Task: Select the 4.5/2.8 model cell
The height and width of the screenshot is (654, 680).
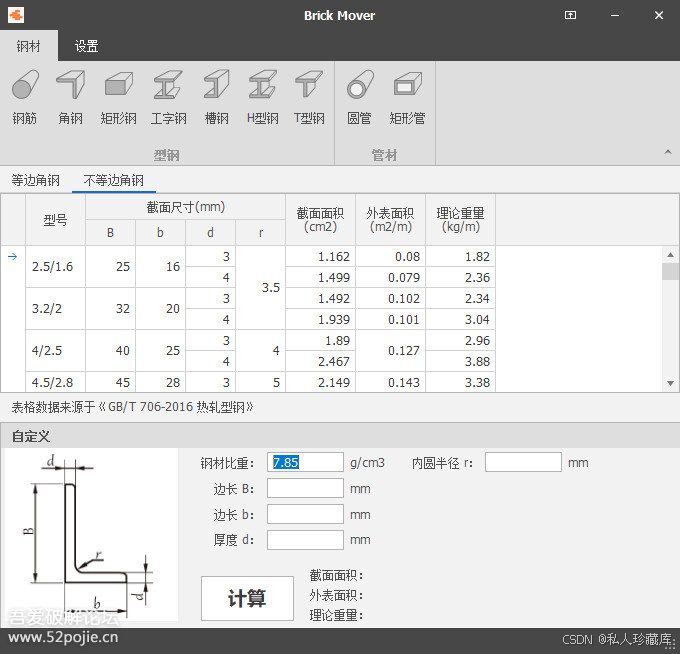Action: 56,382
